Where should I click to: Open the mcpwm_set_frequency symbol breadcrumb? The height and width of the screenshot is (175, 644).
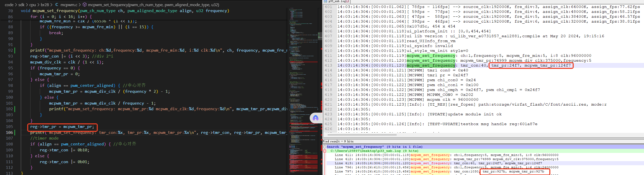coord(153,5)
